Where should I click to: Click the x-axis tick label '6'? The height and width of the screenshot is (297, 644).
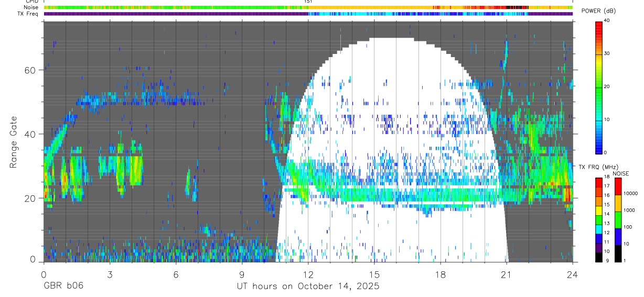(x=176, y=273)
